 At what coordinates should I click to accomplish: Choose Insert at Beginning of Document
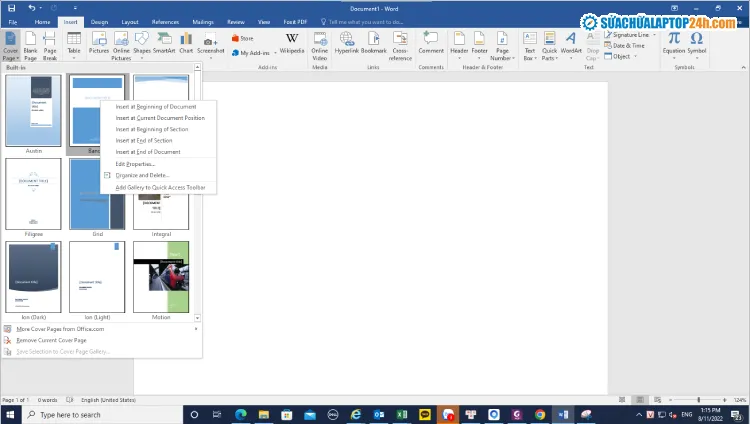[158, 107]
